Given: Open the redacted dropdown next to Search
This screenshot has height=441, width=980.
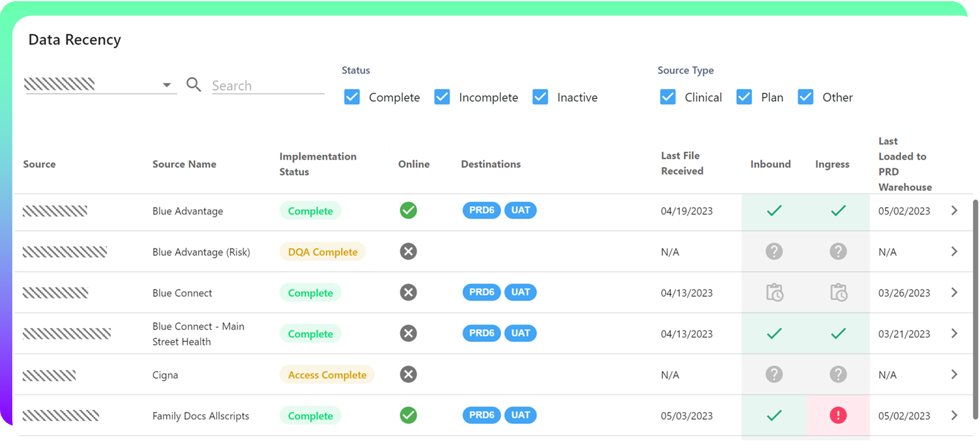Looking at the screenshot, I should click(x=167, y=85).
